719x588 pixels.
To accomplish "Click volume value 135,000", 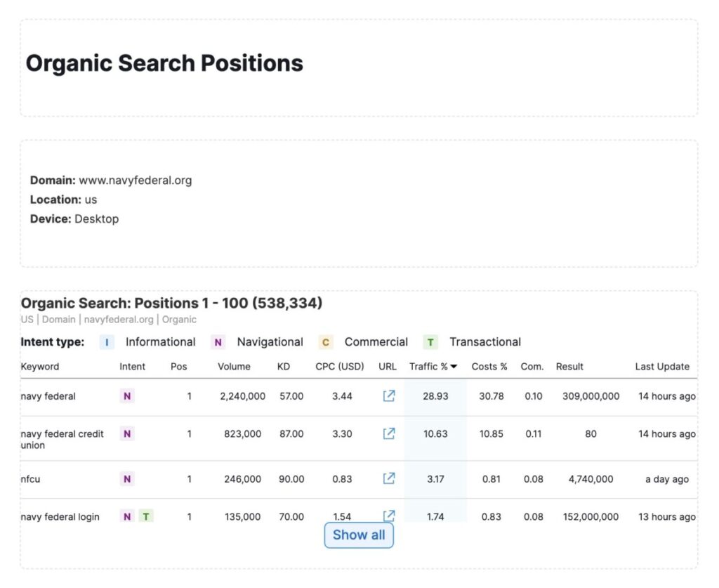I will coord(242,516).
